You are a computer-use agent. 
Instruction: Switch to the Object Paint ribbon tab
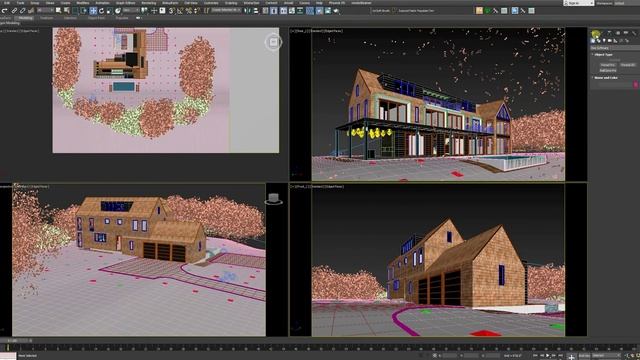point(96,18)
